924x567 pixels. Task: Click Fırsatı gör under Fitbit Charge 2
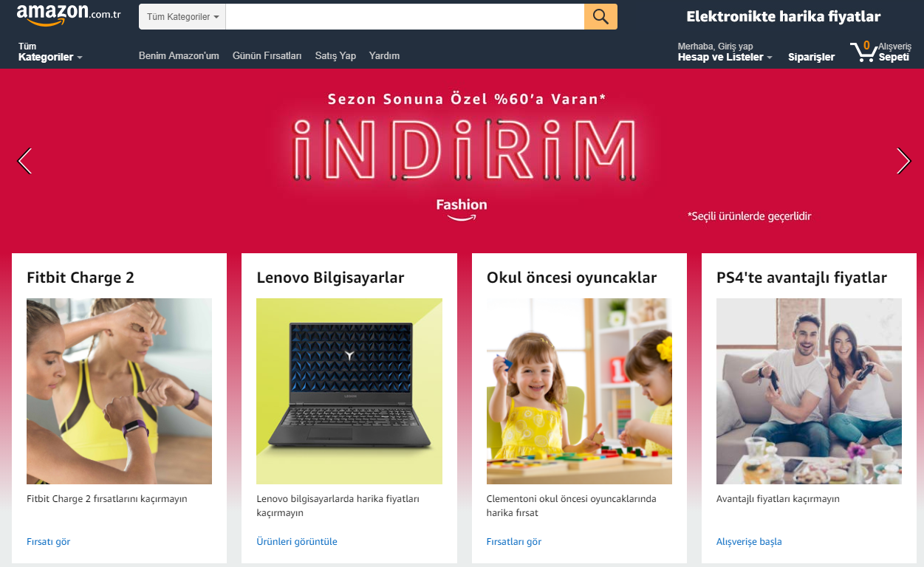[49, 541]
